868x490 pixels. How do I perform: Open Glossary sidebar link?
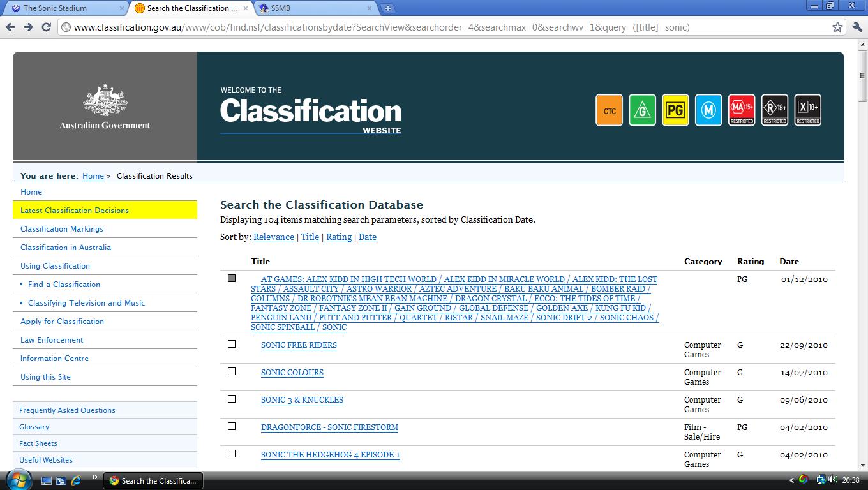(x=34, y=427)
